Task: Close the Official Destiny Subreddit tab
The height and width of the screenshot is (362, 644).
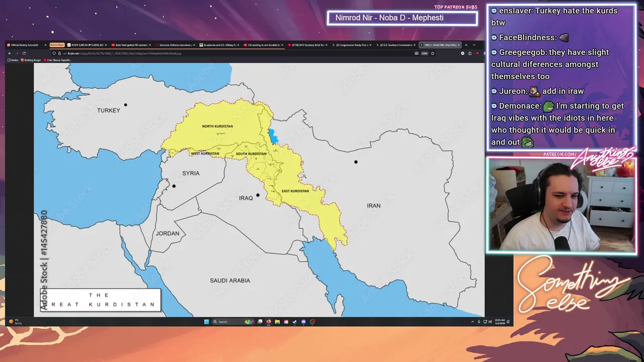Action: pyautogui.click(x=45, y=45)
